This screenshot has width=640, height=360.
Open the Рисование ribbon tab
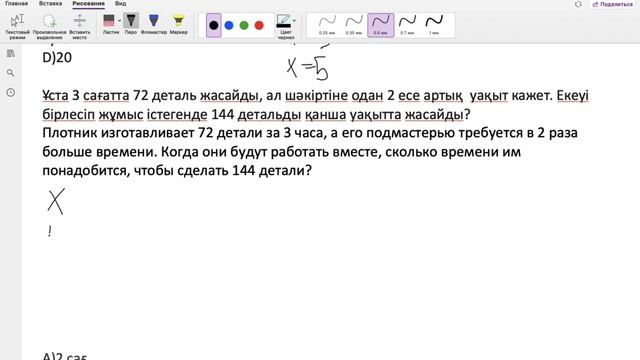click(89, 3)
